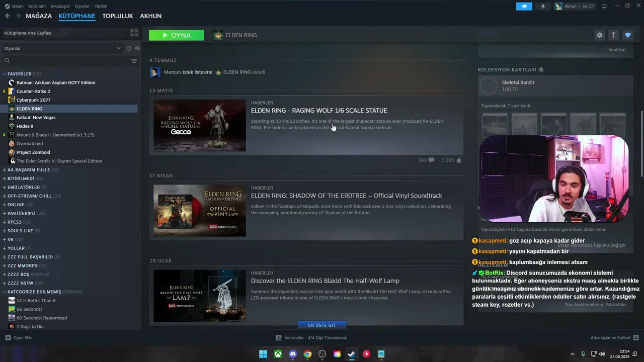Open OBS Studio from the taskbar
Image resolution: width=644 pixels, height=362 pixels.
coord(322,354)
